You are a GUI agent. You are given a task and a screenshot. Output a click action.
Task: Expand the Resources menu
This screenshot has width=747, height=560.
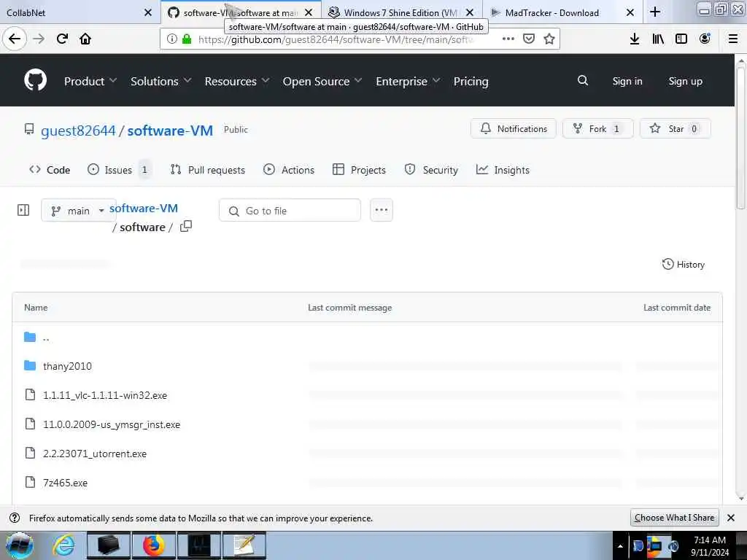point(237,82)
